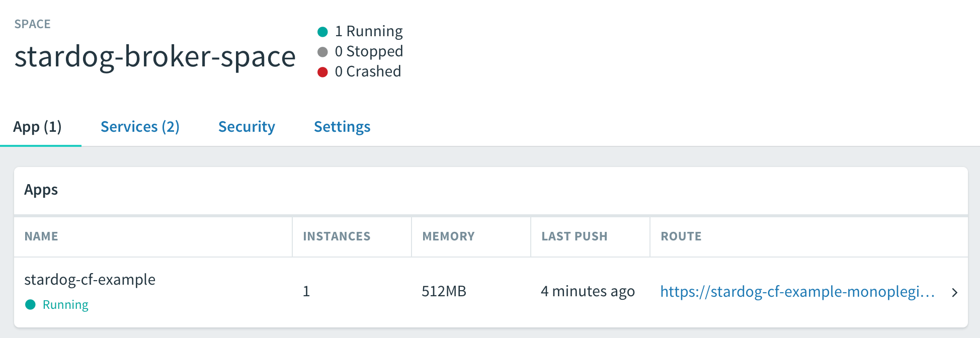Click the ROUTE column header
980x338 pixels.
tap(681, 236)
